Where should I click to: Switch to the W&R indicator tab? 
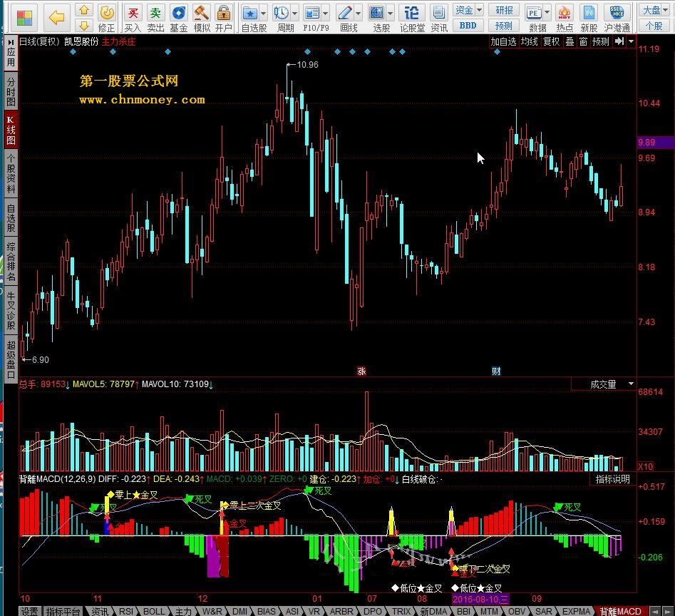212,611
